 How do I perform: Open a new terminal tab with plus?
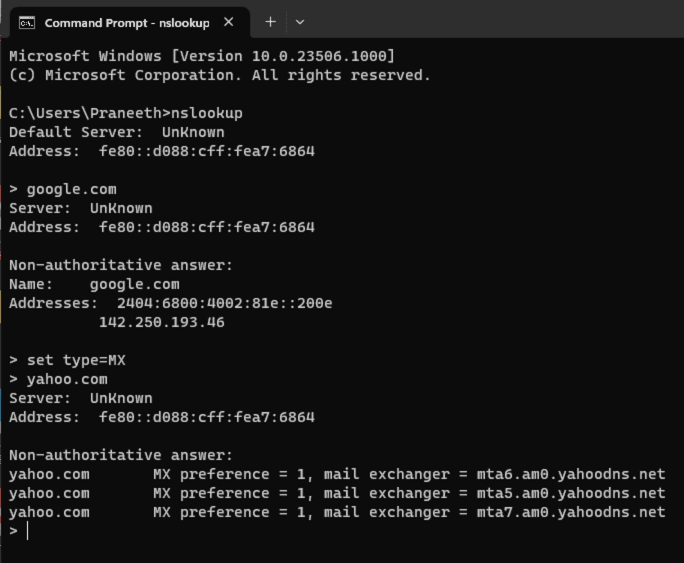[x=270, y=21]
